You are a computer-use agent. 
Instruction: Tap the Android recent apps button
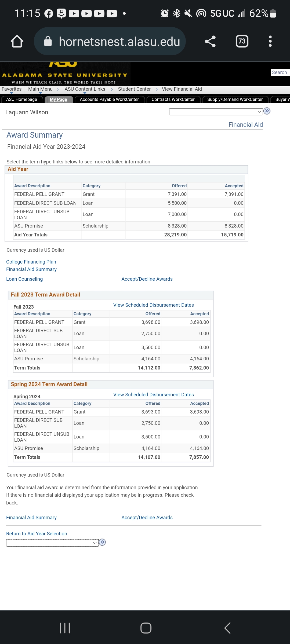(x=65, y=628)
